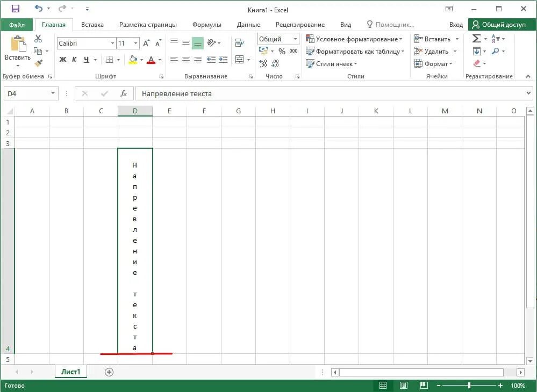Open font color dropdown arrow
The image size is (537, 392).
coord(160,60)
